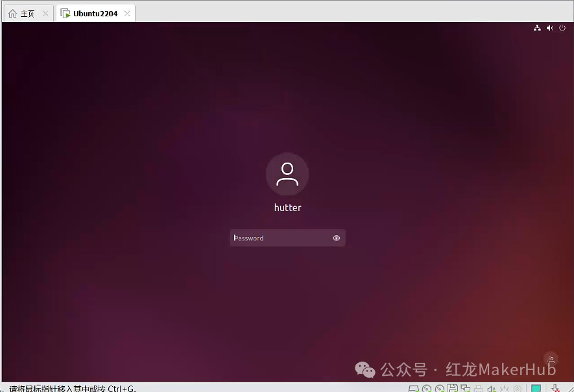Image resolution: width=574 pixels, height=392 pixels.
Task: Focus the Password input field
Action: (287, 238)
